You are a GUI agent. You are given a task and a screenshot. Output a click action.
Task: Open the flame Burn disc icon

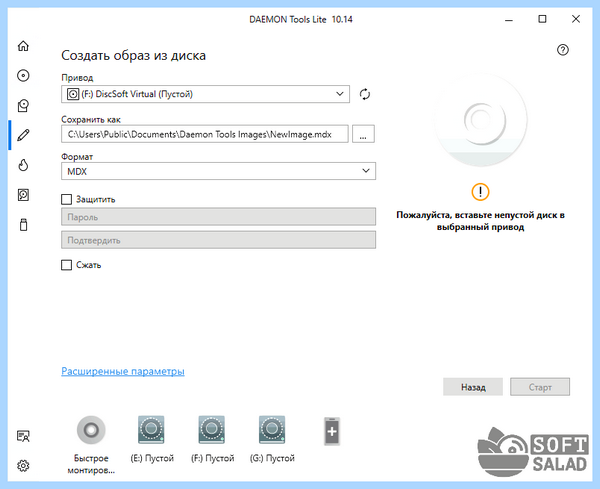click(x=23, y=165)
